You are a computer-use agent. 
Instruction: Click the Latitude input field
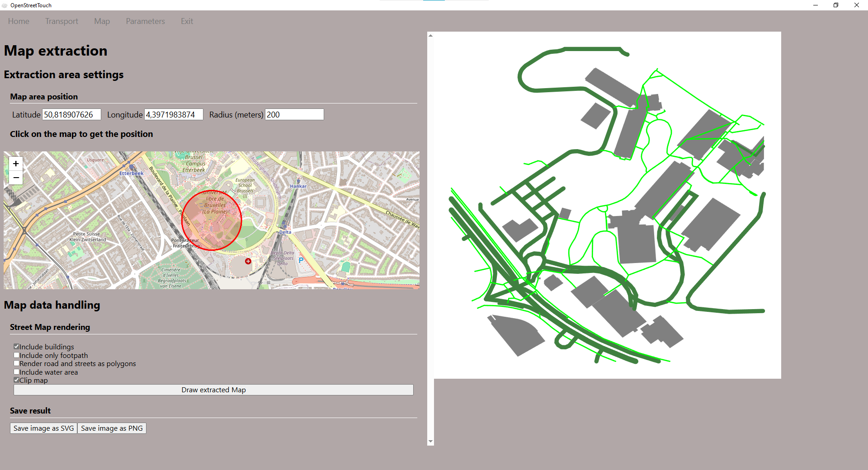pyautogui.click(x=71, y=115)
